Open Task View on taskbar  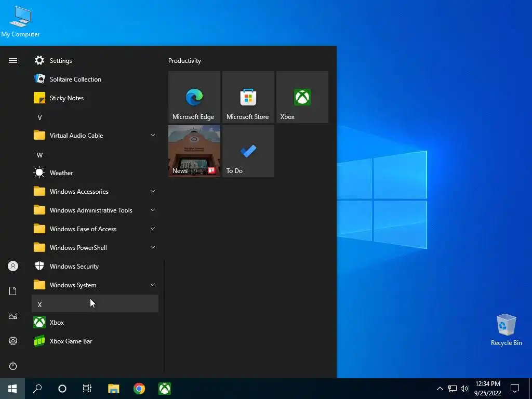tap(87, 389)
